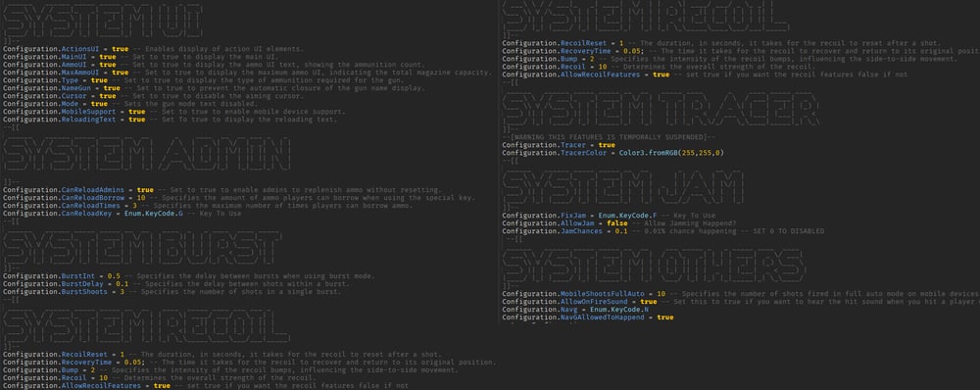Screen dimensions: 980x390
Task: Select the Configuration.JamChances property name
Action: (553, 231)
